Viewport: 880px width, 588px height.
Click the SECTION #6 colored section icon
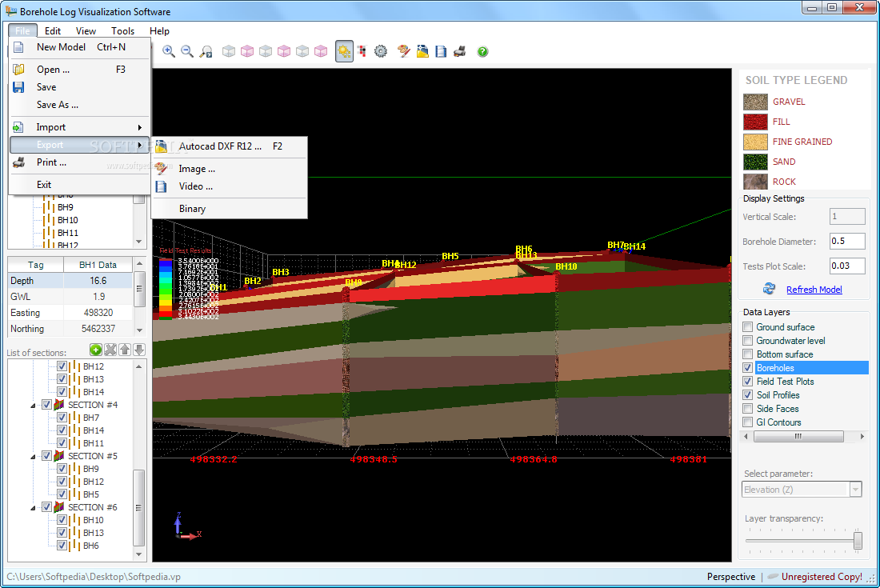point(59,507)
